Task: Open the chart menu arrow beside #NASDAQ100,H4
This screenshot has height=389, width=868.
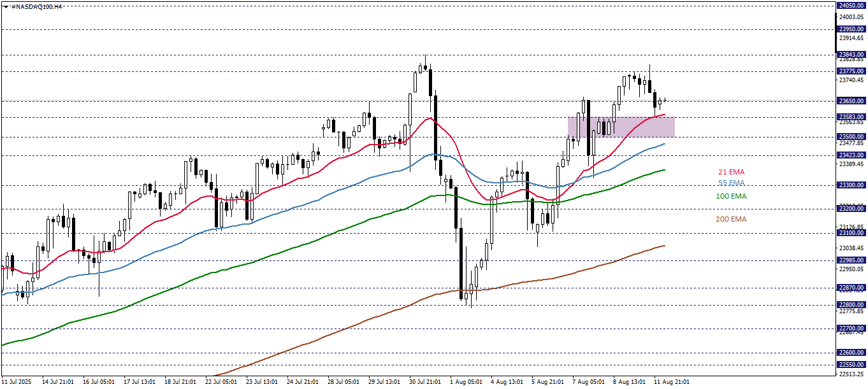Action: [5, 6]
